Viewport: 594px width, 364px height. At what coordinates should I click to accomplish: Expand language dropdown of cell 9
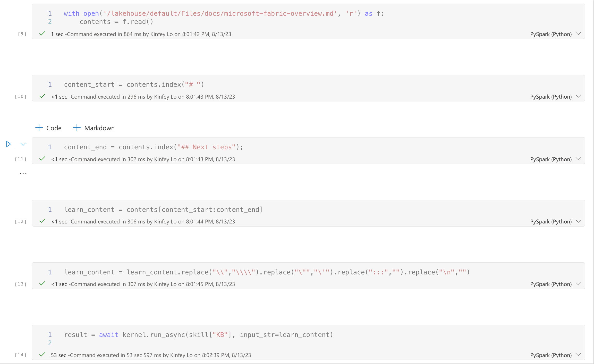(x=578, y=34)
